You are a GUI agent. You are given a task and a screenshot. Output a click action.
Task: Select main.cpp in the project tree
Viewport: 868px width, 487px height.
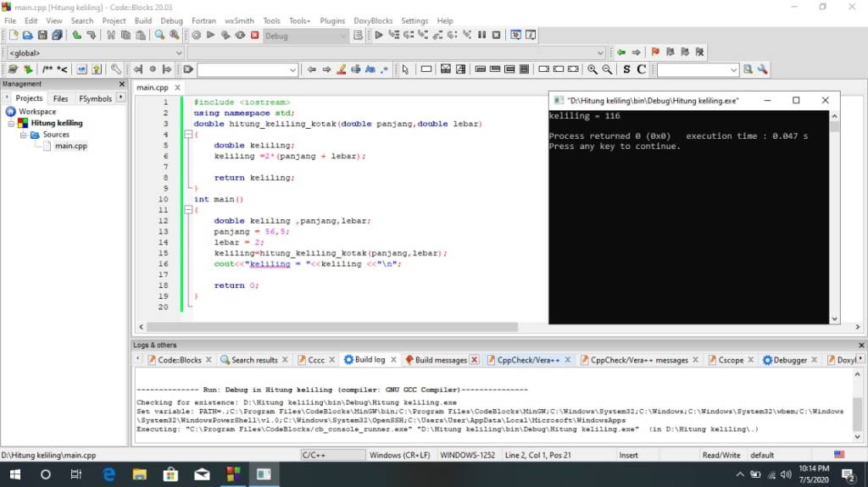(x=70, y=147)
